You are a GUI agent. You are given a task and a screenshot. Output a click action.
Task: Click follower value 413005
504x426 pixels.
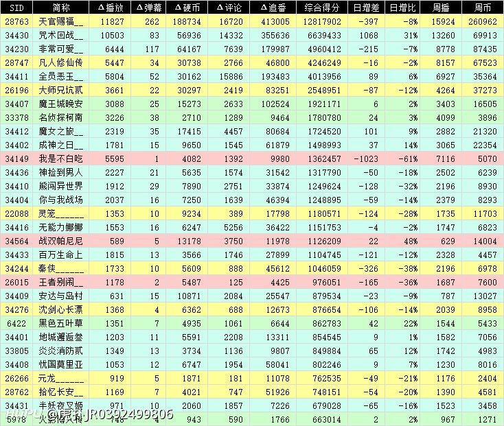(275, 22)
